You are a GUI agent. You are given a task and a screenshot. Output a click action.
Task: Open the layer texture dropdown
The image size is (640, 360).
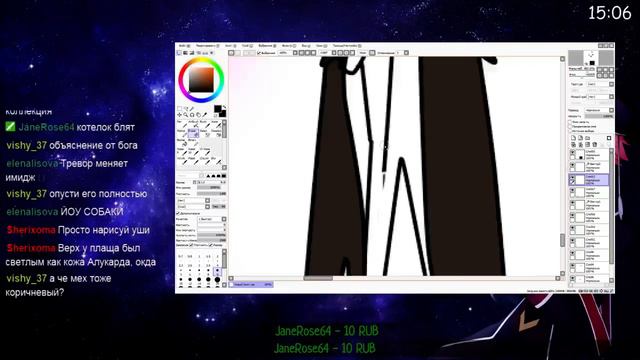(600, 84)
